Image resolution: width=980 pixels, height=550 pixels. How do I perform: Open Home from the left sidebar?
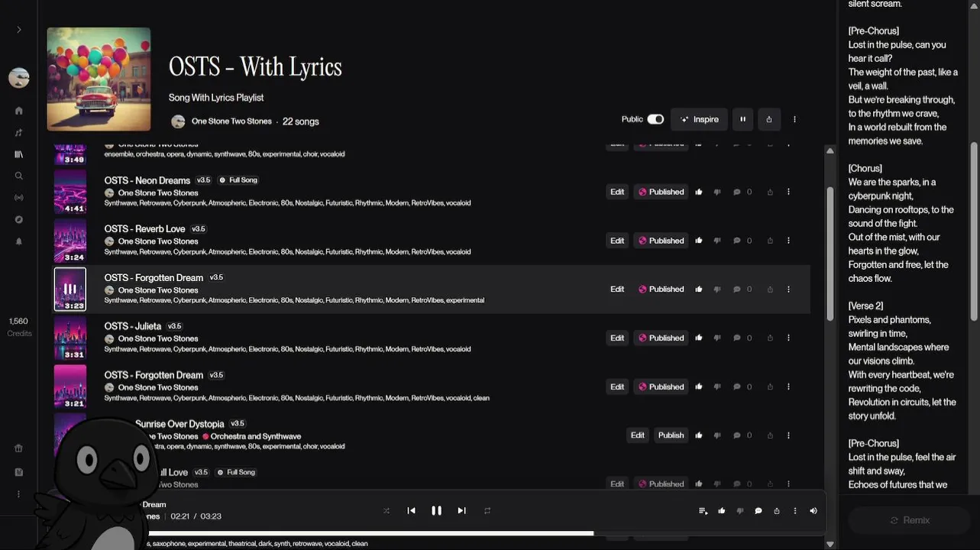pyautogui.click(x=19, y=111)
